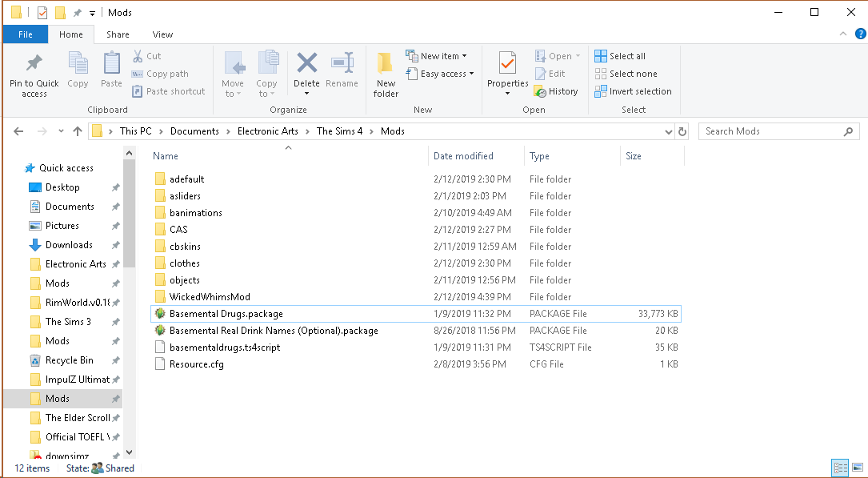
Task: Click the Move to icon
Action: [x=234, y=64]
